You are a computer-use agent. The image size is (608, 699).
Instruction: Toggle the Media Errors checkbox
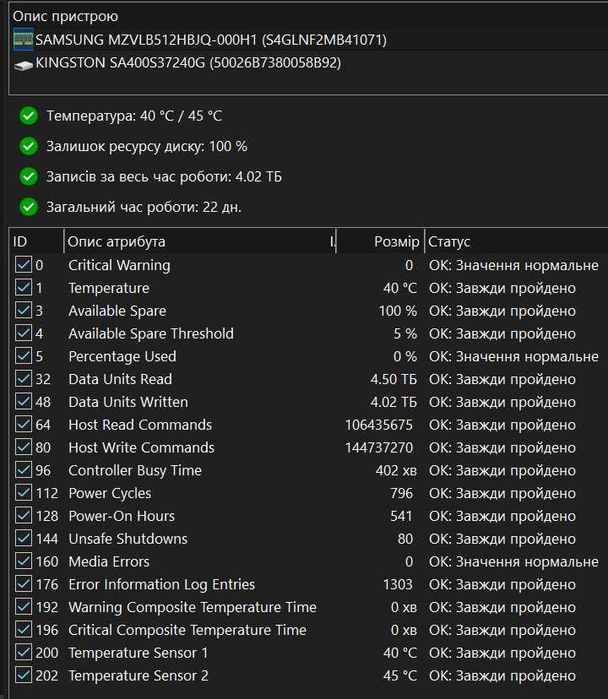[23, 561]
